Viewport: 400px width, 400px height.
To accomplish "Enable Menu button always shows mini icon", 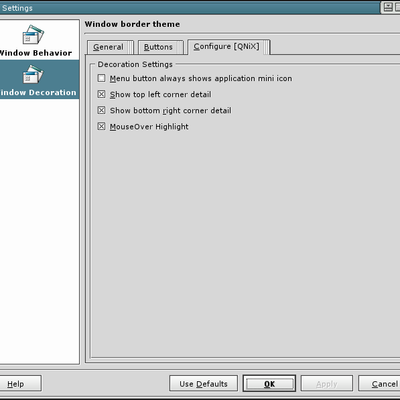I will pos(101,78).
